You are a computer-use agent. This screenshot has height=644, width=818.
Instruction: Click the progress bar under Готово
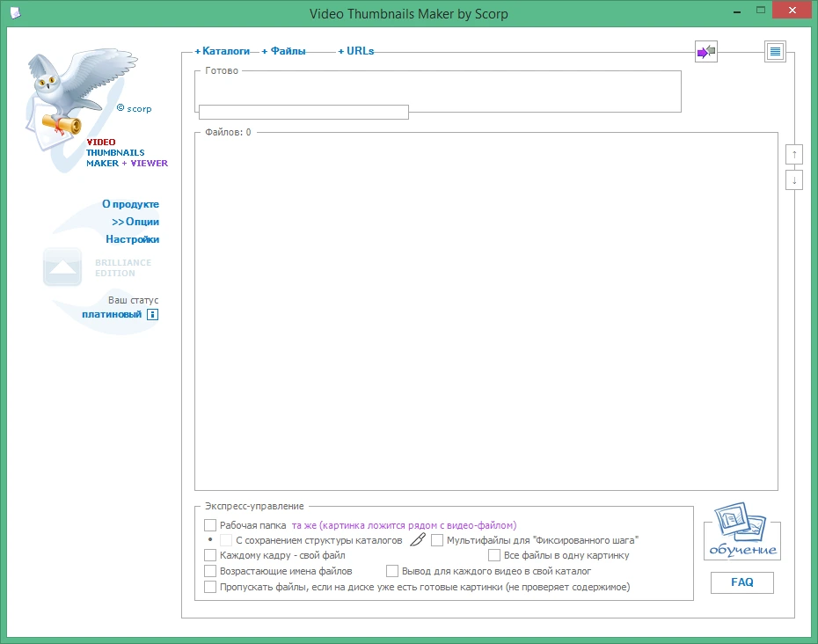point(303,112)
